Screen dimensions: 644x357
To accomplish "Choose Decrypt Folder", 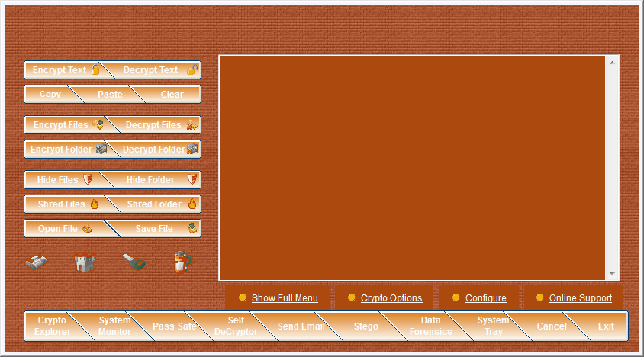I will (x=156, y=150).
